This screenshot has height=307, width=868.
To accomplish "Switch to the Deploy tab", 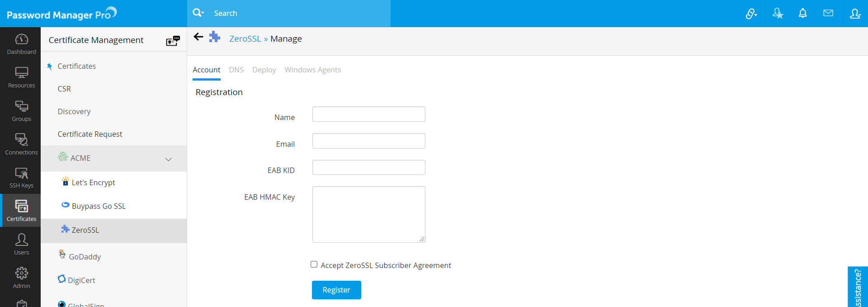I will pyautogui.click(x=264, y=70).
